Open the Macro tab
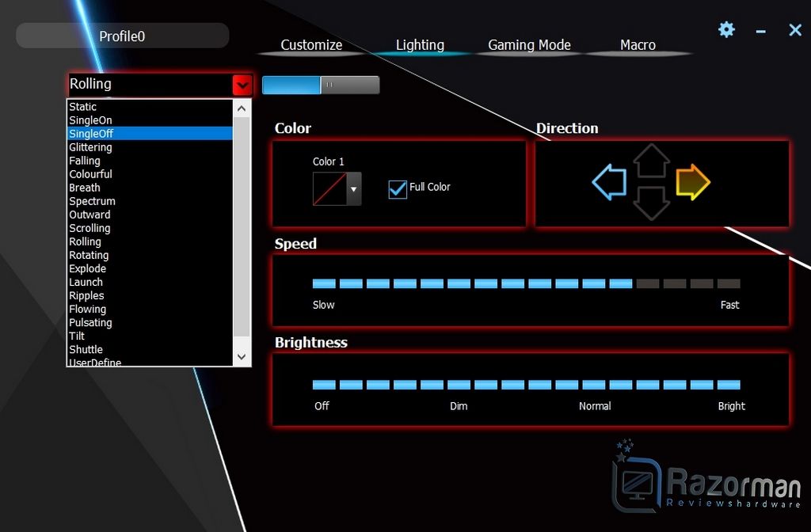Viewport: 811px width, 532px height. [x=638, y=45]
